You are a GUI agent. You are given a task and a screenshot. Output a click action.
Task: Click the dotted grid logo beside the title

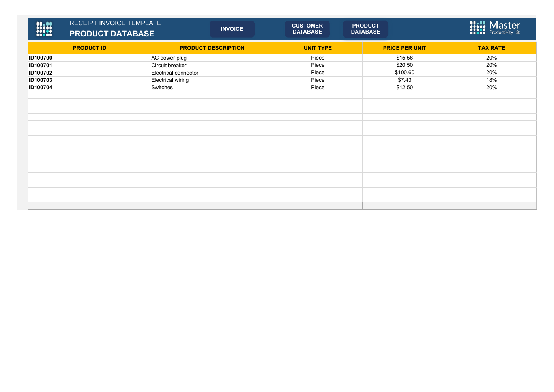click(44, 29)
